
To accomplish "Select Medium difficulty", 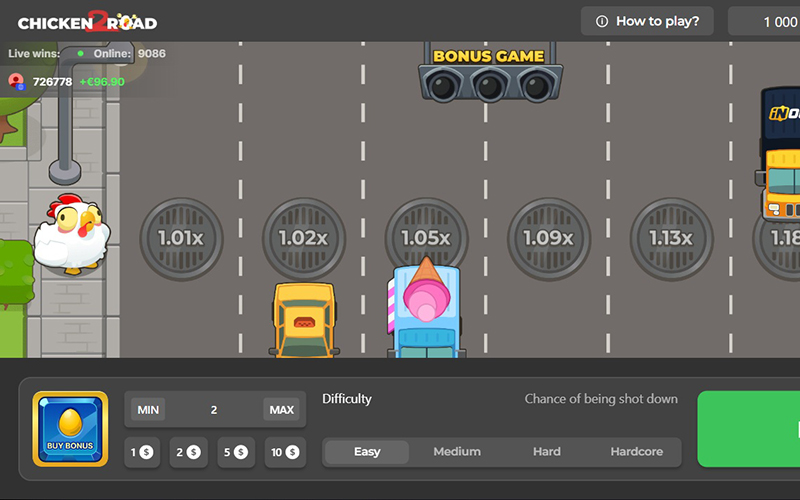I will coord(457,452).
